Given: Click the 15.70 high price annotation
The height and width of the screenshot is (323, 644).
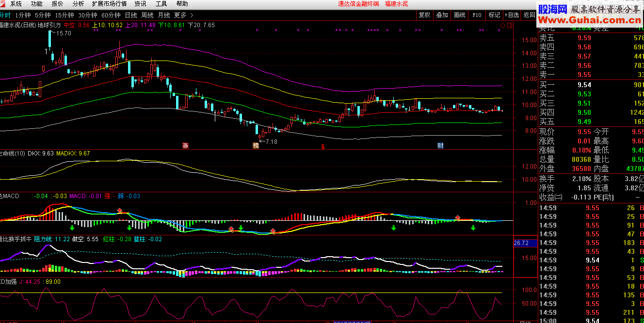Looking at the screenshot, I should pos(64,33).
